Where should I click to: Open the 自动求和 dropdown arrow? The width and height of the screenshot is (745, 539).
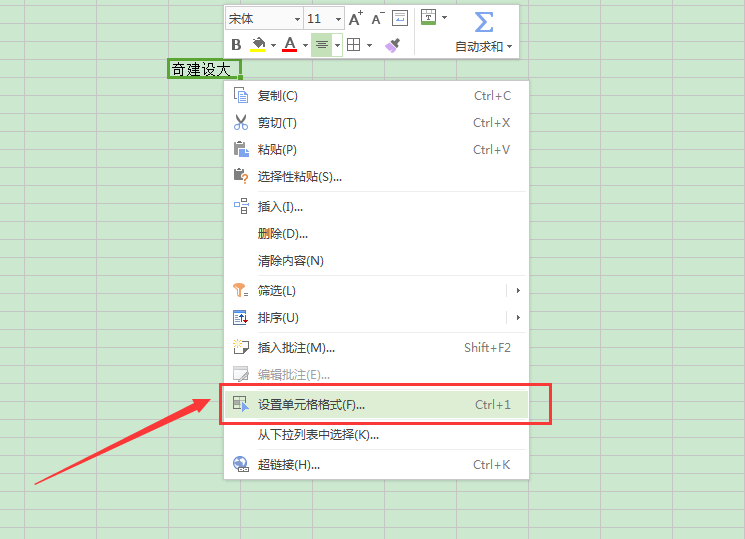pos(509,47)
